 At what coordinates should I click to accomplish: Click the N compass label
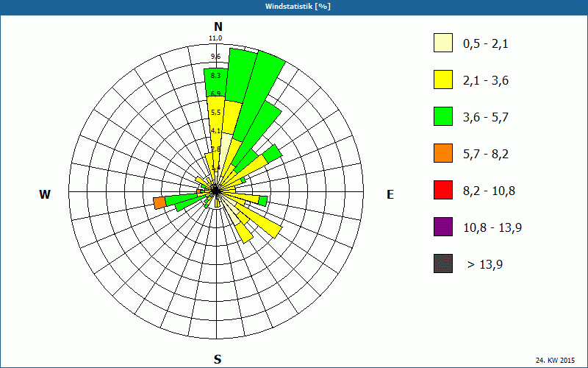tap(218, 26)
